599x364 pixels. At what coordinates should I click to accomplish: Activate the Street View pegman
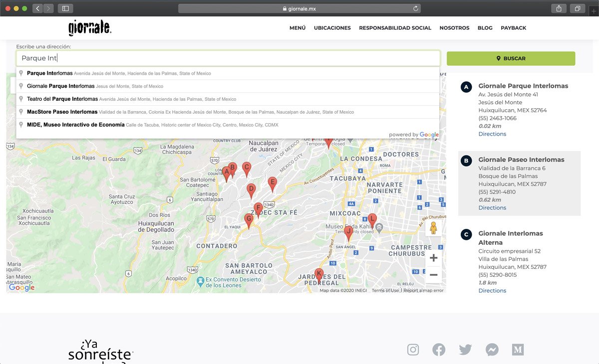(433, 228)
